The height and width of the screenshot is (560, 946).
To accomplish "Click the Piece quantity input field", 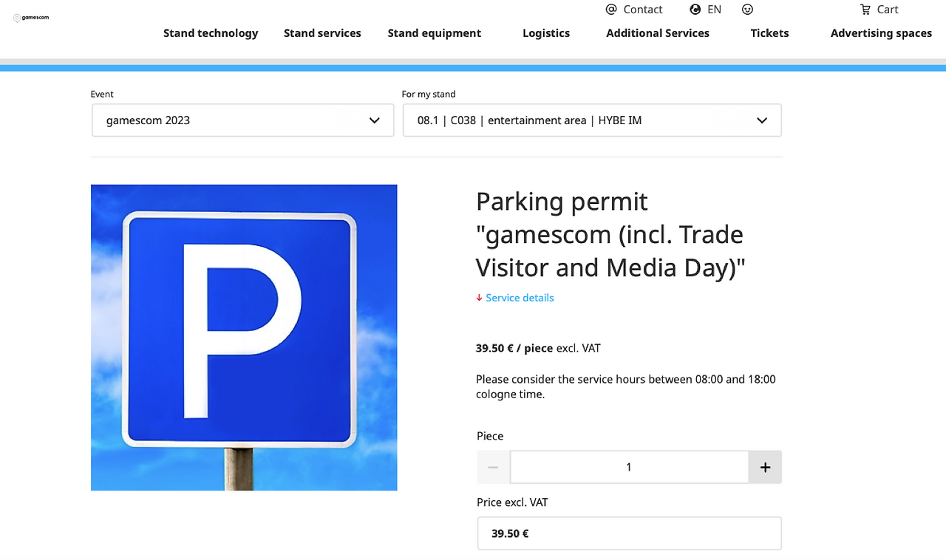I will click(x=629, y=467).
